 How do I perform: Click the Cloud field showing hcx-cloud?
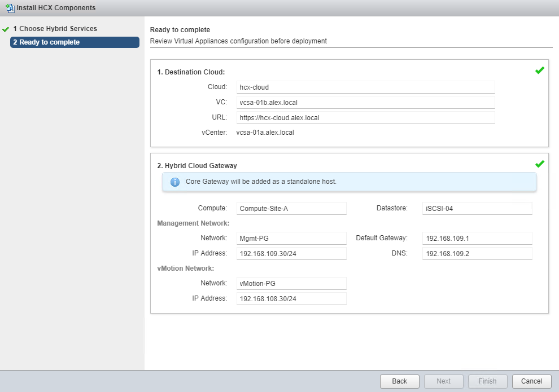365,87
